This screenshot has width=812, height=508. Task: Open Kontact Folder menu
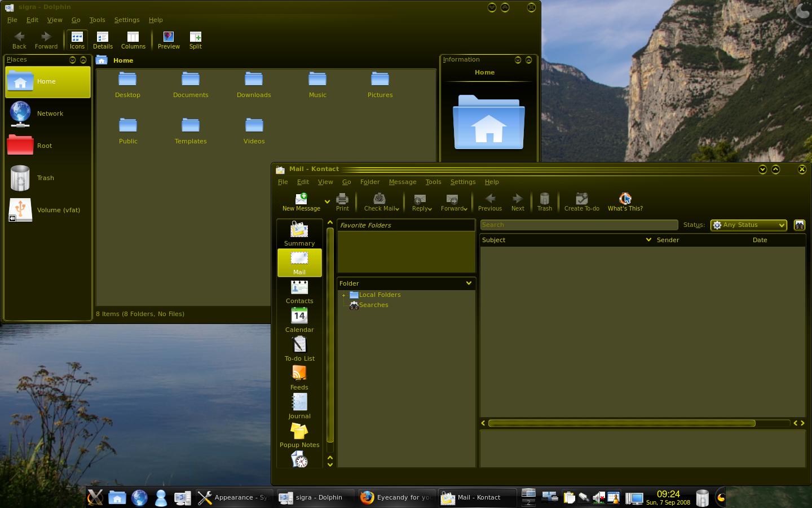(370, 182)
